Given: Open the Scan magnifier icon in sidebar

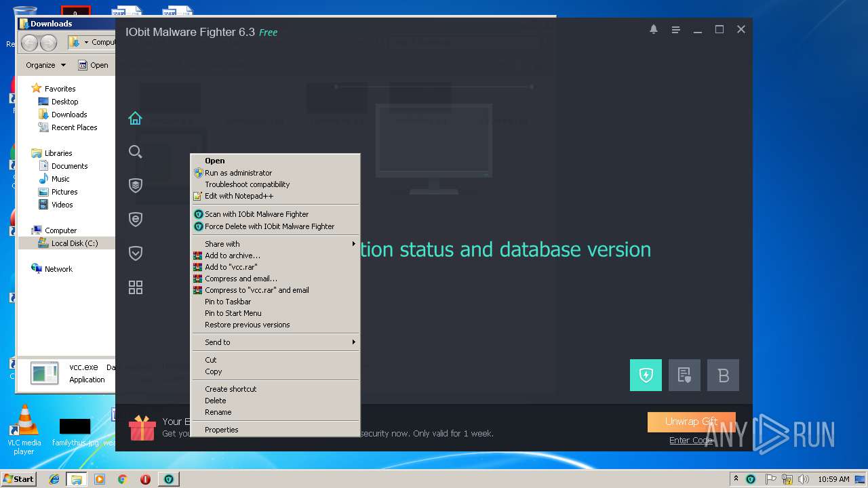Looking at the screenshot, I should pyautogui.click(x=136, y=152).
